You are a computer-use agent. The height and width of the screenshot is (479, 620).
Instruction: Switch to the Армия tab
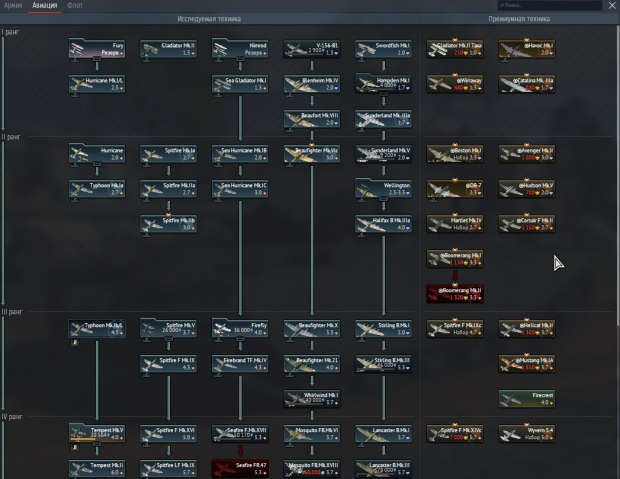13,6
